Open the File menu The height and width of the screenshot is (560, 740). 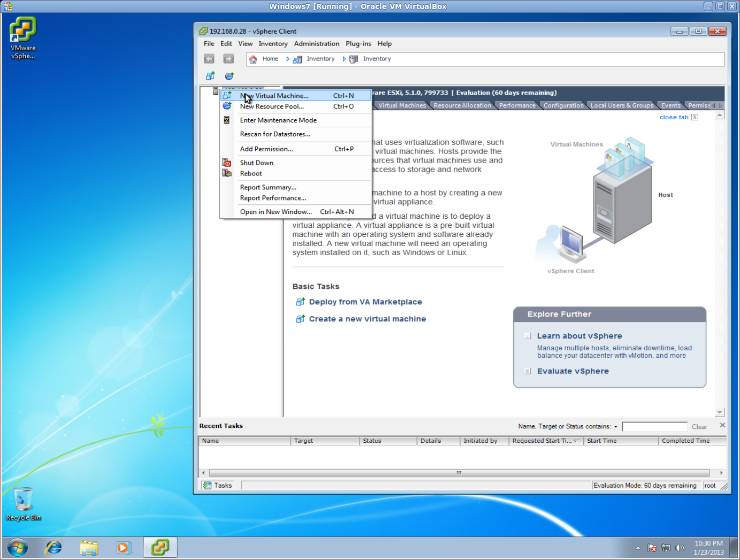click(x=209, y=44)
